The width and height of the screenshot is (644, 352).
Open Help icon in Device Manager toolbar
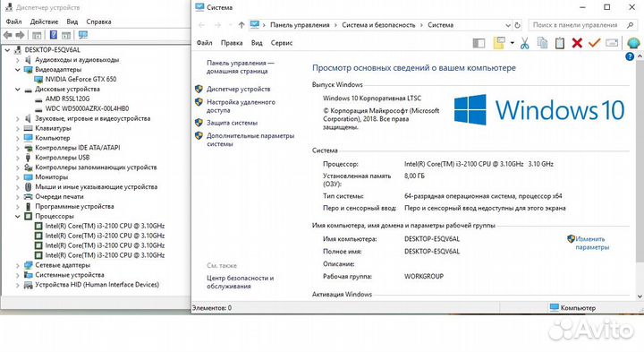coord(54,35)
